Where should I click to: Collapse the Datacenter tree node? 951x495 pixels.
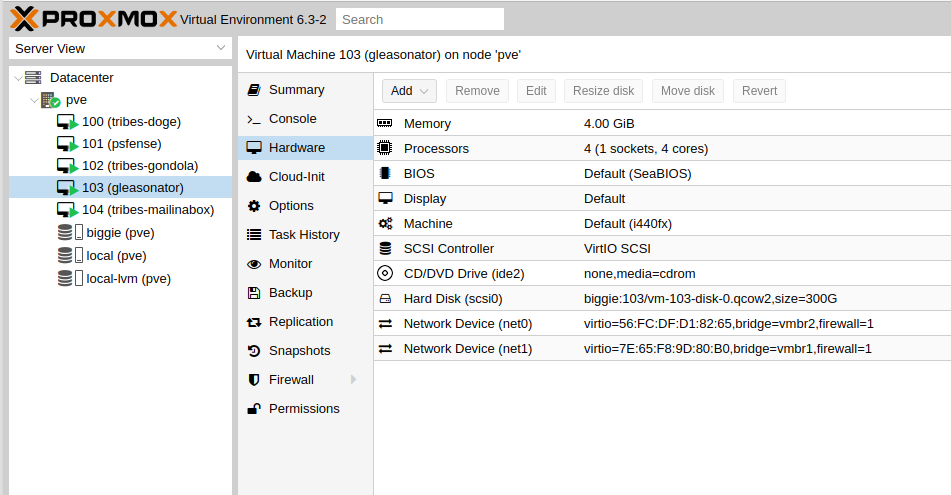pyautogui.click(x=18, y=78)
